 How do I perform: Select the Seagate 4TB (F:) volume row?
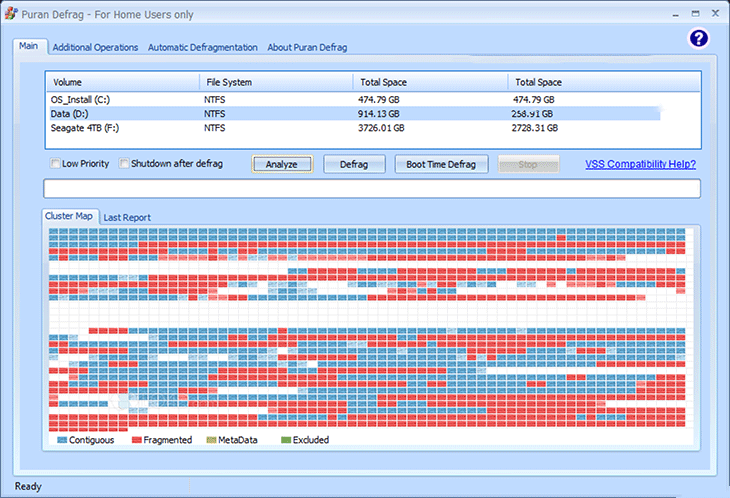click(355, 128)
